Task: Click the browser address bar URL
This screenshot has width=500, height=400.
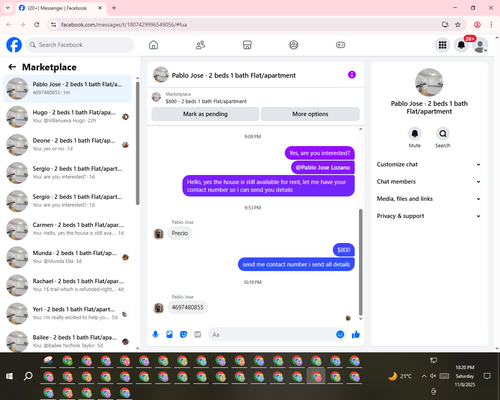Action: click(x=124, y=25)
